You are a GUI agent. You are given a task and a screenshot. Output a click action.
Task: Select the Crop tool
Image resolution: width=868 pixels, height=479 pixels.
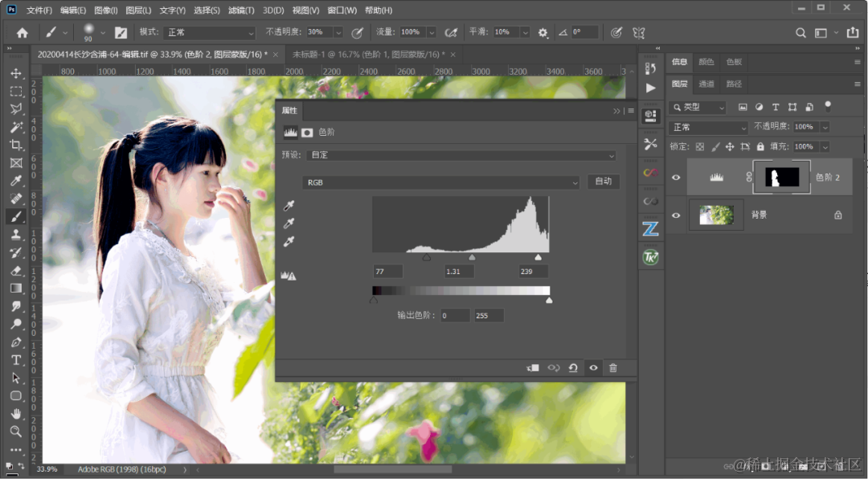click(x=16, y=145)
